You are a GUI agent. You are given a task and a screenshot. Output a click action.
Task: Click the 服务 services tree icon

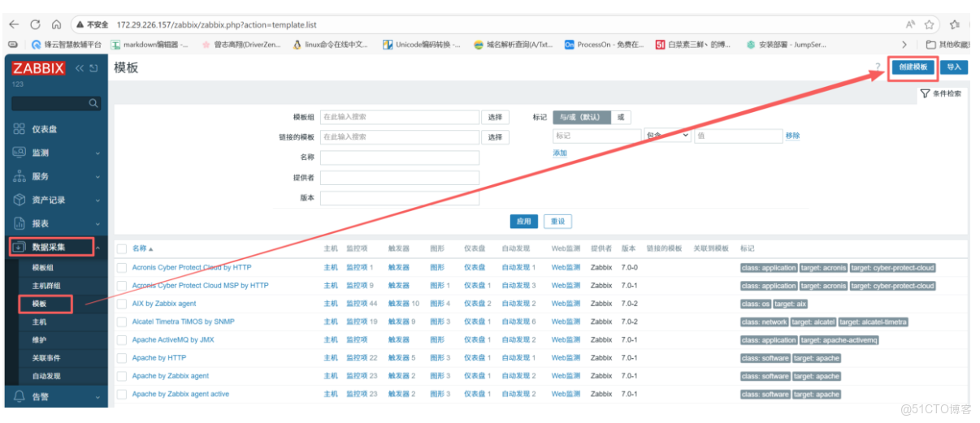coord(20,176)
